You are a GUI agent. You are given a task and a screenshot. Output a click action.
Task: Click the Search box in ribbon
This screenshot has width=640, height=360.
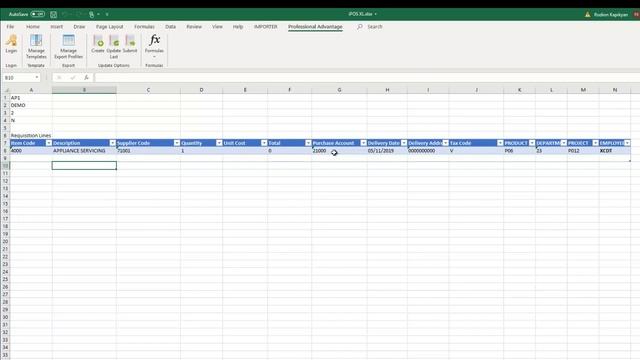(x=375, y=27)
